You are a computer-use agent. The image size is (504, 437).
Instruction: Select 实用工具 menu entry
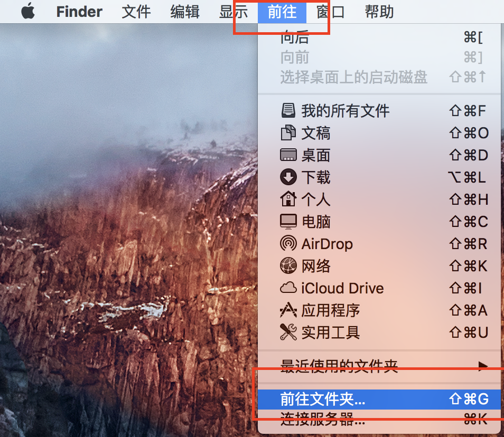pos(379,332)
